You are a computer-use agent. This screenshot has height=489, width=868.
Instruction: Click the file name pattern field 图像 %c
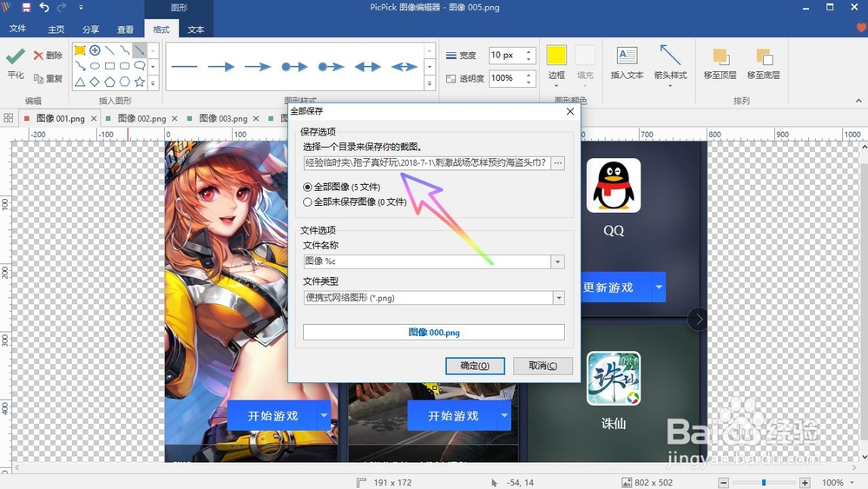[427, 261]
